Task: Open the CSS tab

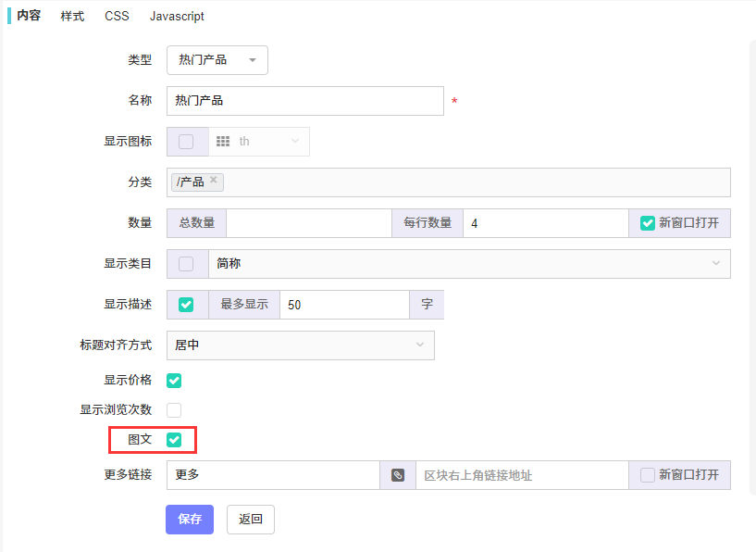Action: click(x=118, y=16)
